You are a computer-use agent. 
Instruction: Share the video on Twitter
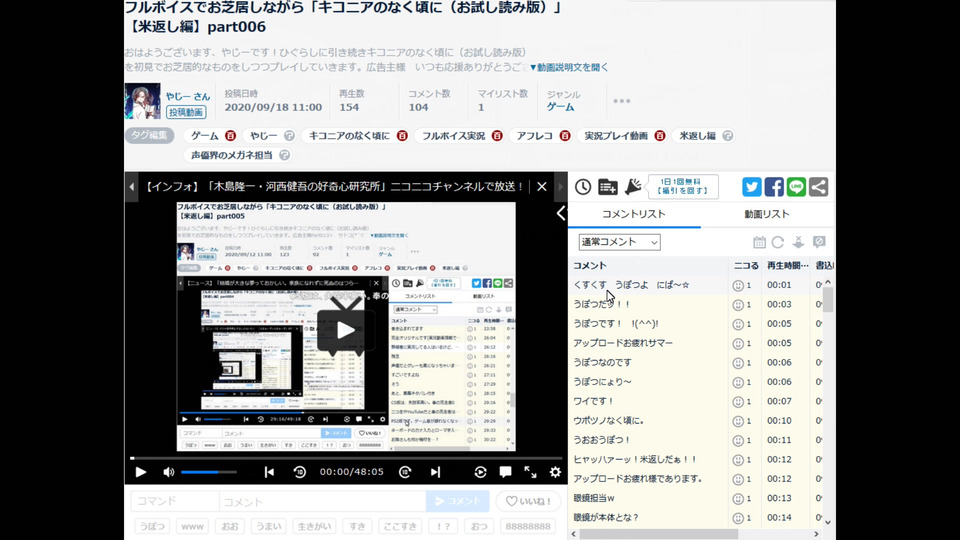click(752, 187)
